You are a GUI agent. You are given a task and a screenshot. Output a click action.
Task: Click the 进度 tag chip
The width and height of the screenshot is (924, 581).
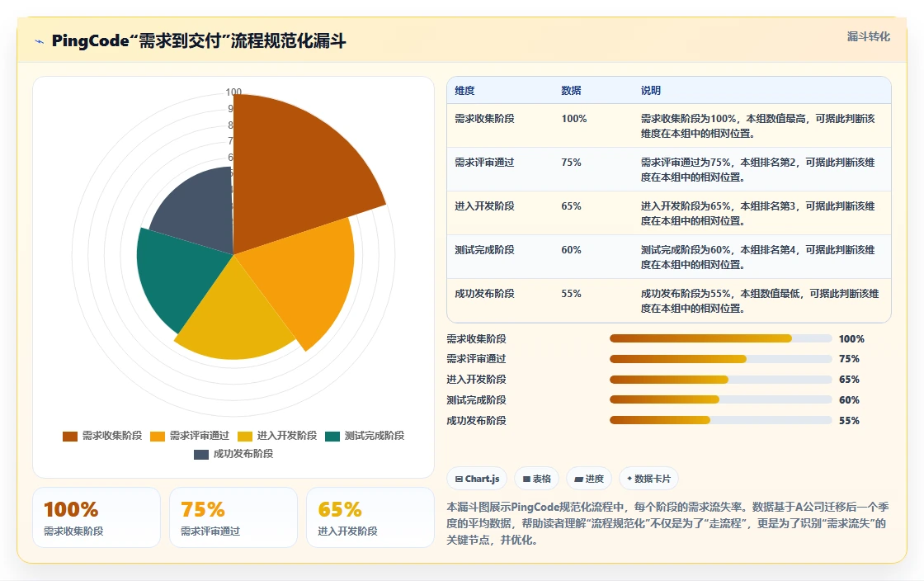[589, 479]
